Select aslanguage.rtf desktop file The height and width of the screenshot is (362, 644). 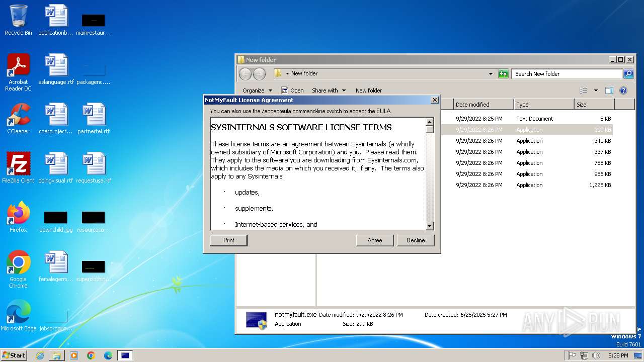point(56,69)
